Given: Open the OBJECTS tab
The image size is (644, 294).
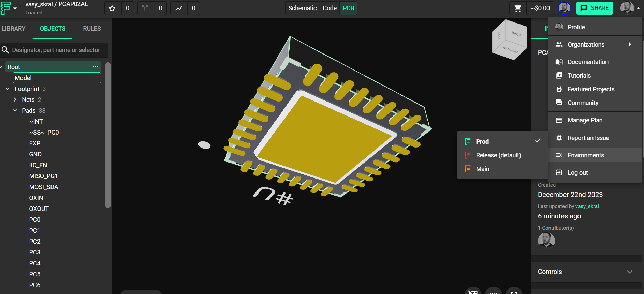Looking at the screenshot, I should click(x=53, y=29).
